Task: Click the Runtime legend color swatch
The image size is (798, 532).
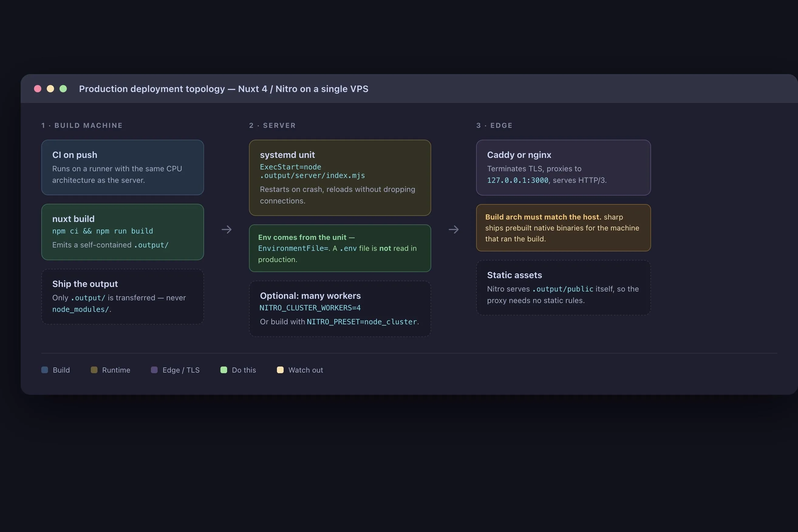Action: pos(94,370)
